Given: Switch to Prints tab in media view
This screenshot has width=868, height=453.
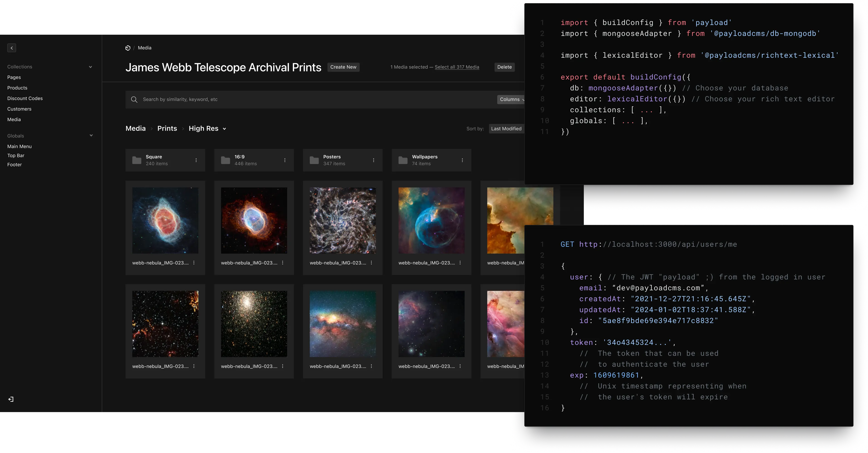Looking at the screenshot, I should tap(167, 128).
